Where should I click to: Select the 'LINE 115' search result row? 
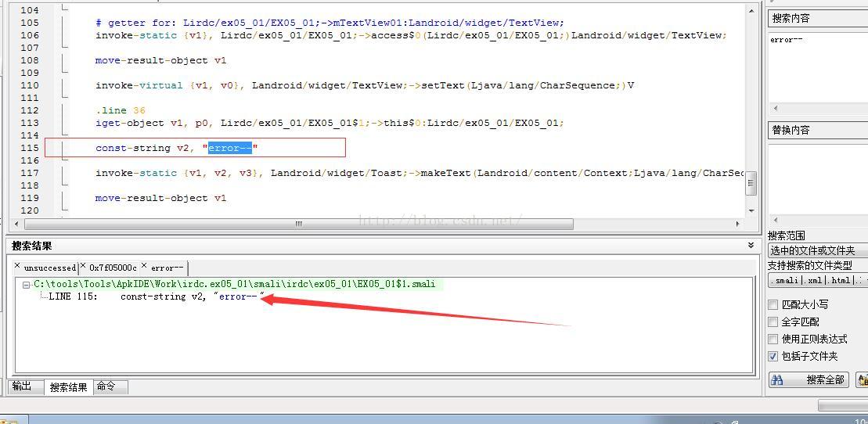[x=157, y=296]
